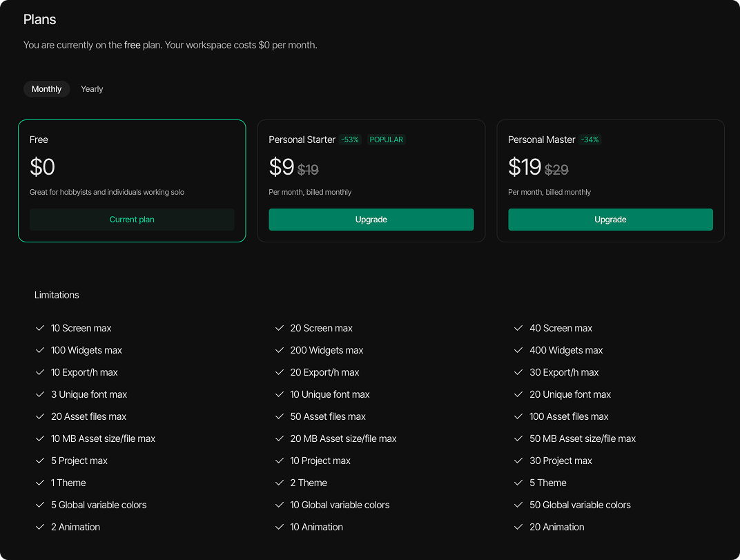Click checkmark beside 50 Global variable colors
740x560 pixels.
click(x=519, y=505)
